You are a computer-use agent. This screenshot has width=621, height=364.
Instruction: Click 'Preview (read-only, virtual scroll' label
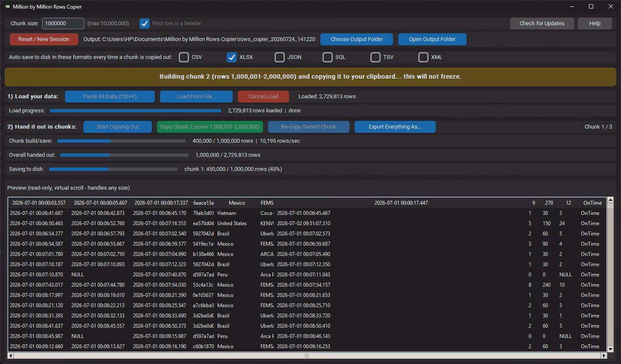pyautogui.click(x=68, y=188)
